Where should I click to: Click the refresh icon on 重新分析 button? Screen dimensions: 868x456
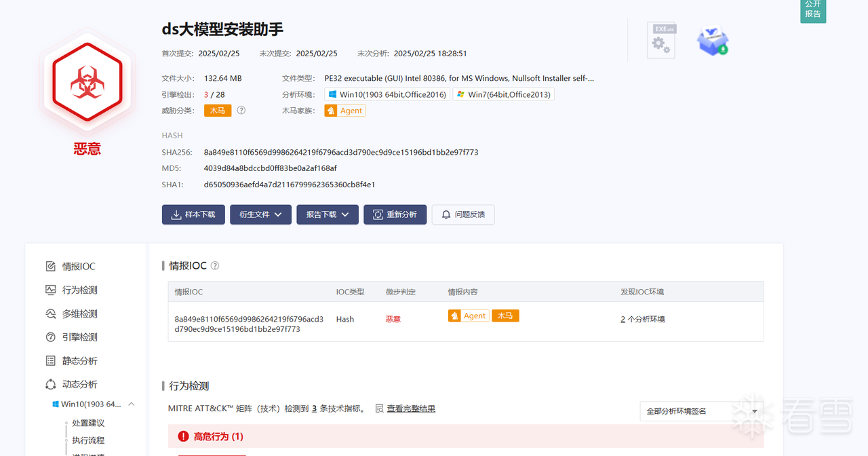378,214
